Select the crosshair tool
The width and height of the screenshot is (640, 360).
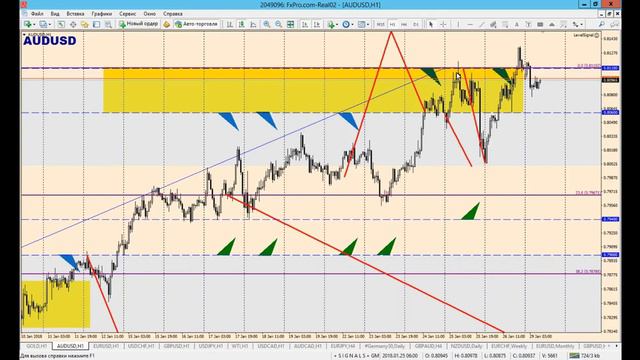[443, 24]
